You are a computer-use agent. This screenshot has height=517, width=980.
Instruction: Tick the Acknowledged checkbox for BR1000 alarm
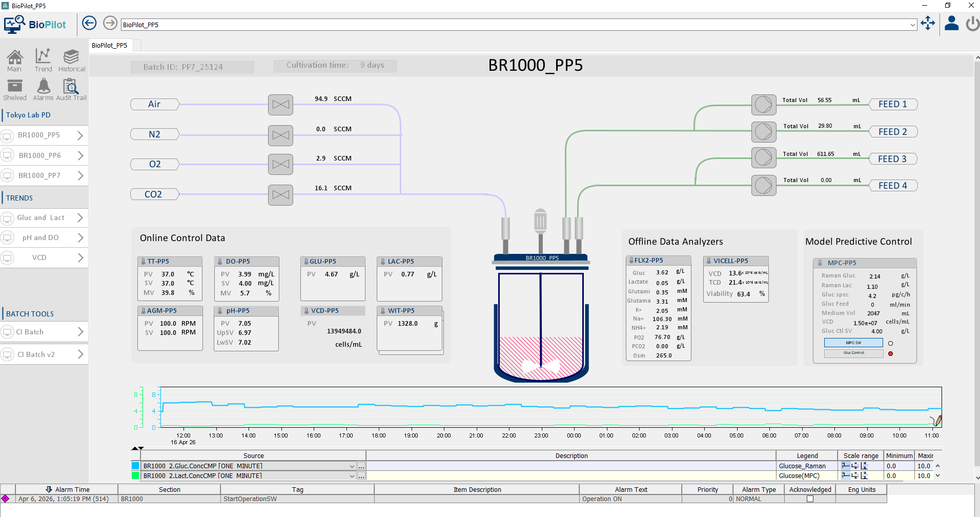810,499
